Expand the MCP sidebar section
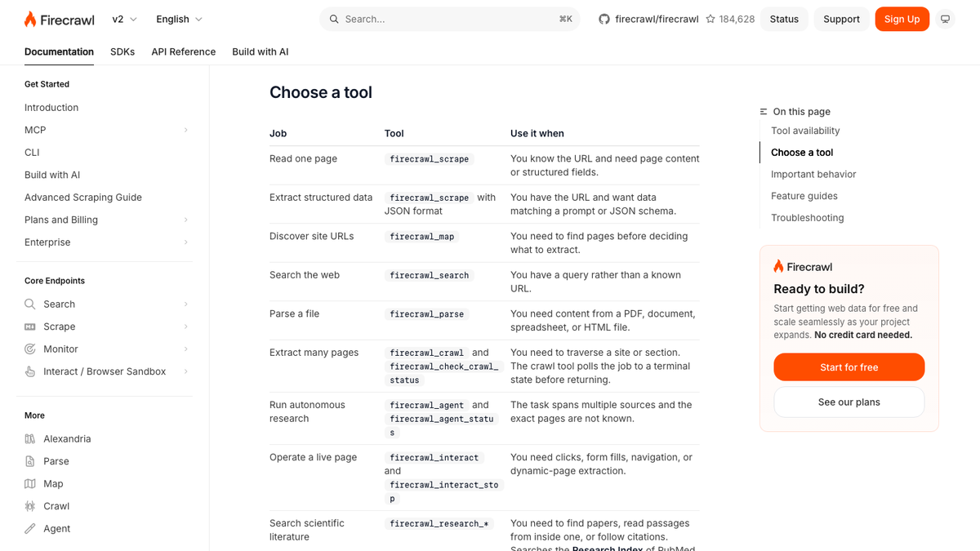The width and height of the screenshot is (980, 551). pyautogui.click(x=186, y=130)
